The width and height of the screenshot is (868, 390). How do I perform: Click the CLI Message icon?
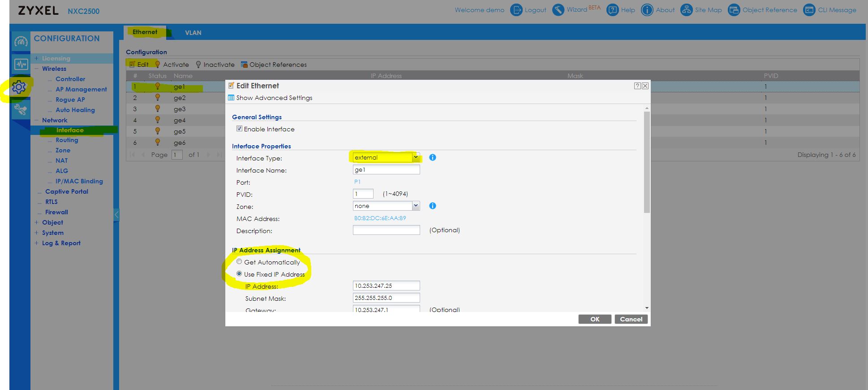point(809,10)
